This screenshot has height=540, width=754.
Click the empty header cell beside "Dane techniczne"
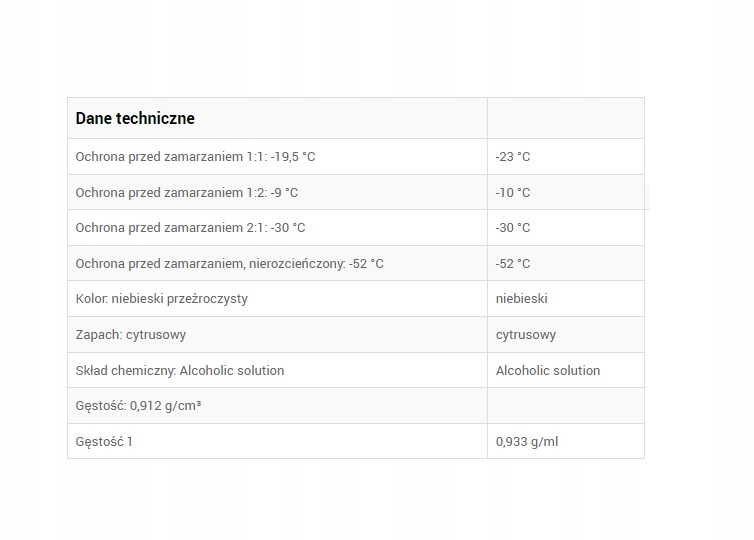(x=565, y=118)
